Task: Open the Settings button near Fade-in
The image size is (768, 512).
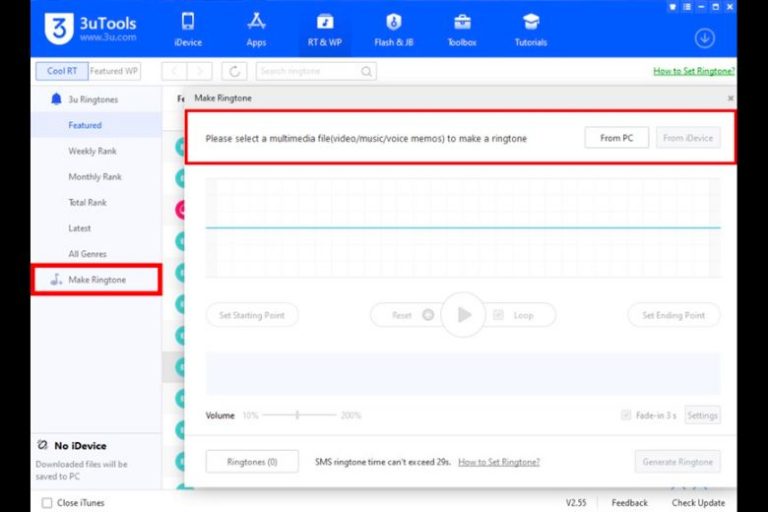Action: click(x=702, y=415)
